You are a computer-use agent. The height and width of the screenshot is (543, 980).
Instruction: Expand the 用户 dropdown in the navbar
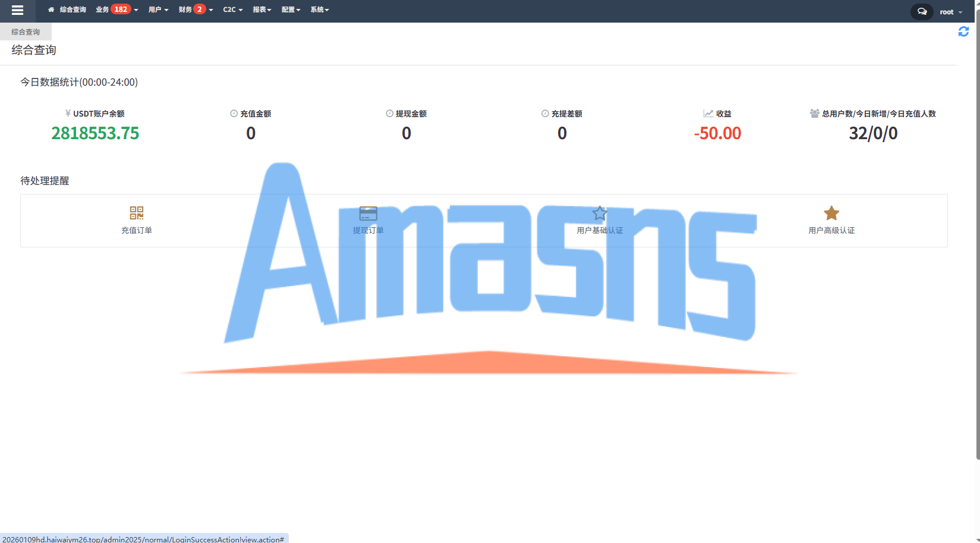[158, 10]
